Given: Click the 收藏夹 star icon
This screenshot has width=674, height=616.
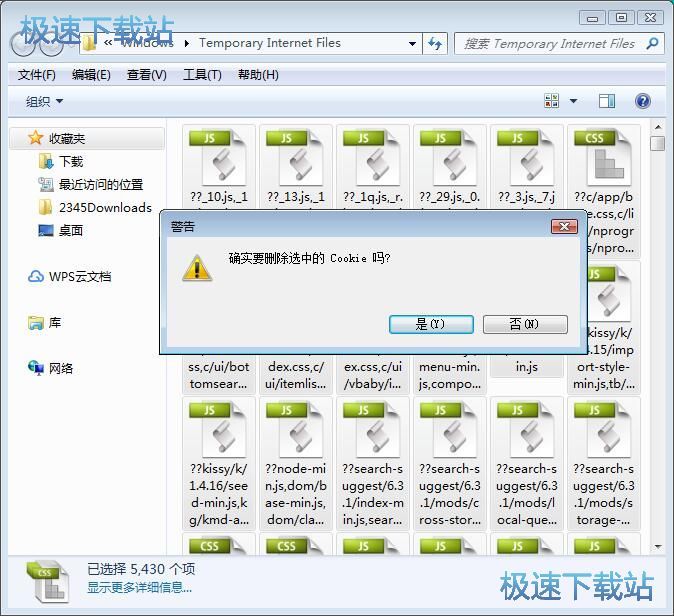Looking at the screenshot, I should (x=35, y=138).
